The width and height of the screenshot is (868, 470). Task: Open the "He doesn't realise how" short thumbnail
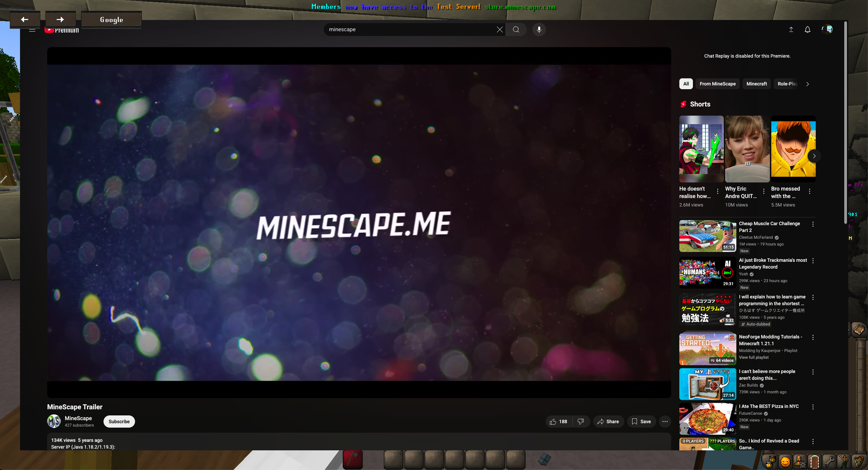701,149
